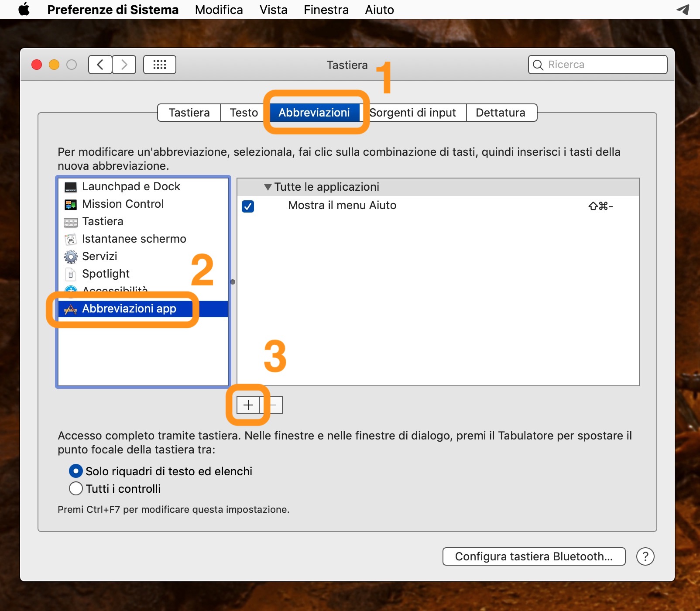Select Spotlight category

(x=143, y=274)
